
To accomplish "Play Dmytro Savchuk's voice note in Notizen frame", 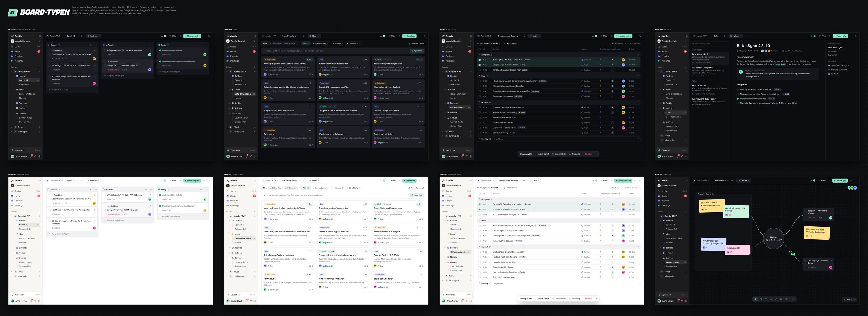I will pos(741,72).
